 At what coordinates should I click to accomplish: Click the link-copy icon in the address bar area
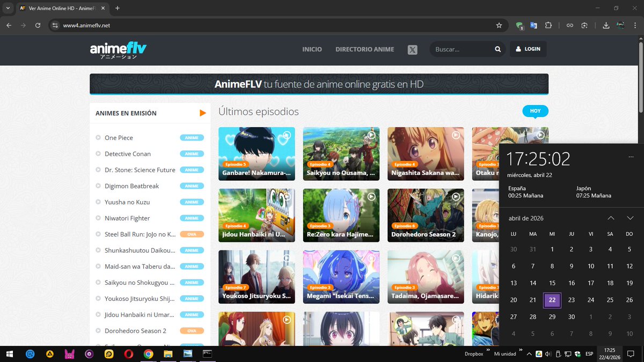(569, 25)
